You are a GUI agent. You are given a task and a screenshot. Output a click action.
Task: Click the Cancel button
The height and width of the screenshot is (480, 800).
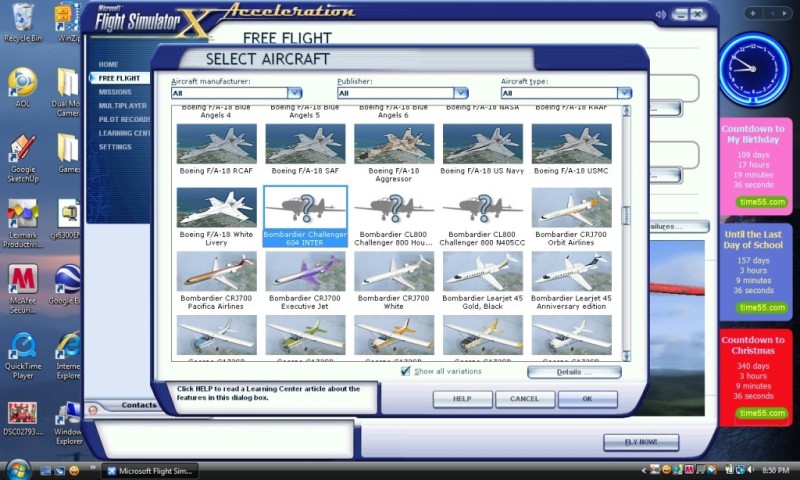[524, 398]
